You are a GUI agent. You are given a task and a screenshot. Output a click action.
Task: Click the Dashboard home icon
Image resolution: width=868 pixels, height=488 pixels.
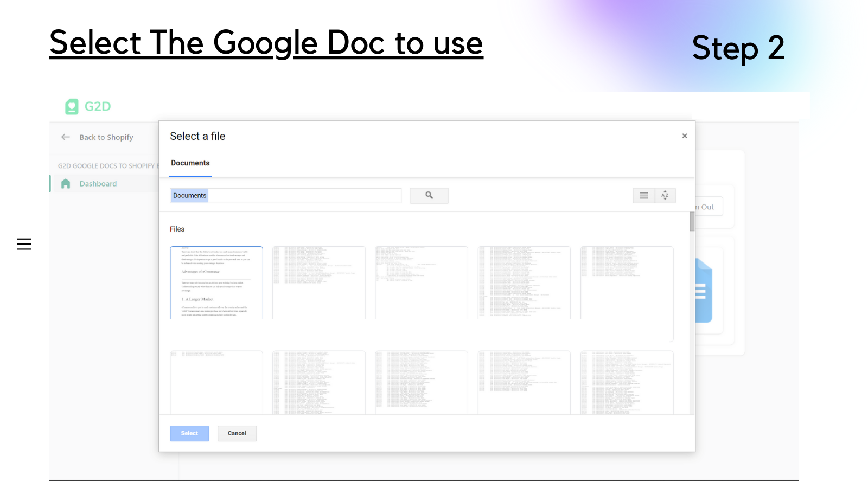(66, 184)
